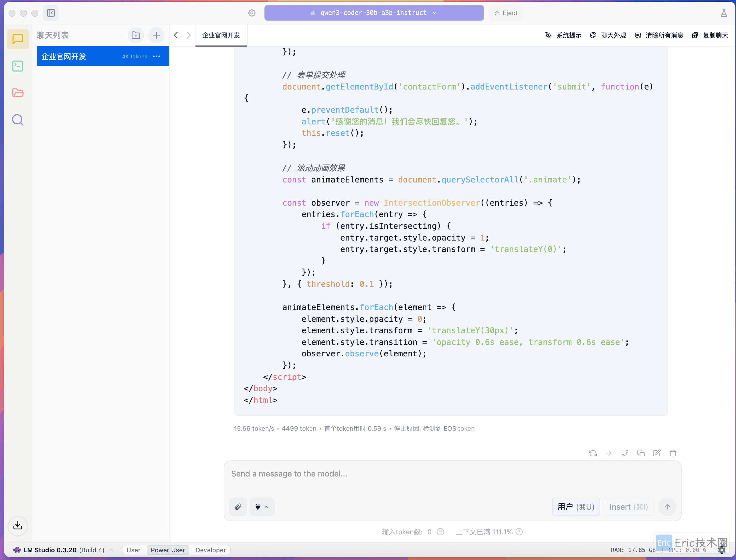This screenshot has width=736, height=560.
Task: Expand the integrations plug menu
Action: [x=262, y=507]
